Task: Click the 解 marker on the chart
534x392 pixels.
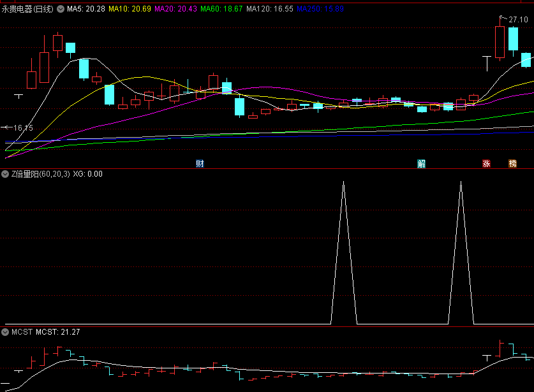Action: pyautogui.click(x=422, y=164)
